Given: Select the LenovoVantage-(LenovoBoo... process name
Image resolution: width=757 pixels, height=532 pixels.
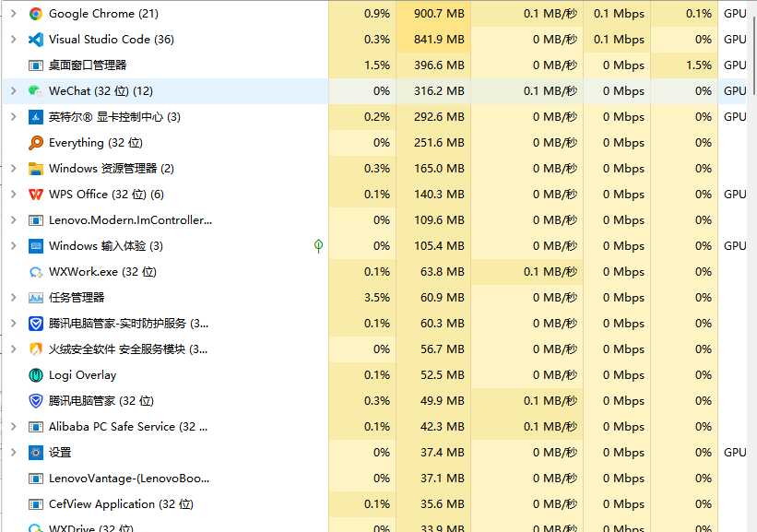Looking at the screenshot, I should point(129,479).
